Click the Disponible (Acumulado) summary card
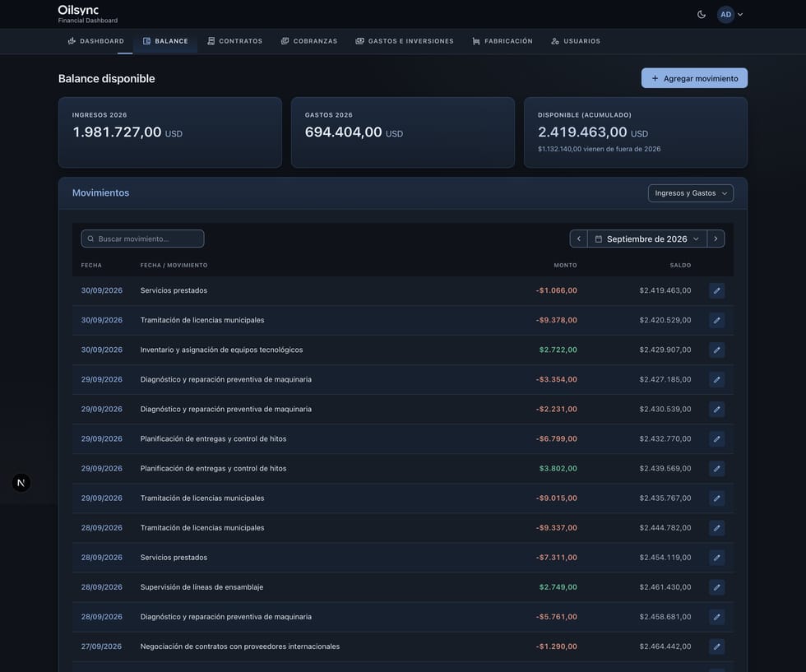 click(635, 132)
